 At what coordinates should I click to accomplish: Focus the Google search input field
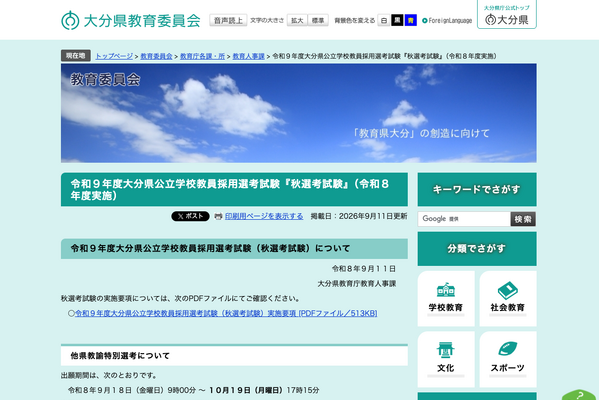click(x=464, y=219)
